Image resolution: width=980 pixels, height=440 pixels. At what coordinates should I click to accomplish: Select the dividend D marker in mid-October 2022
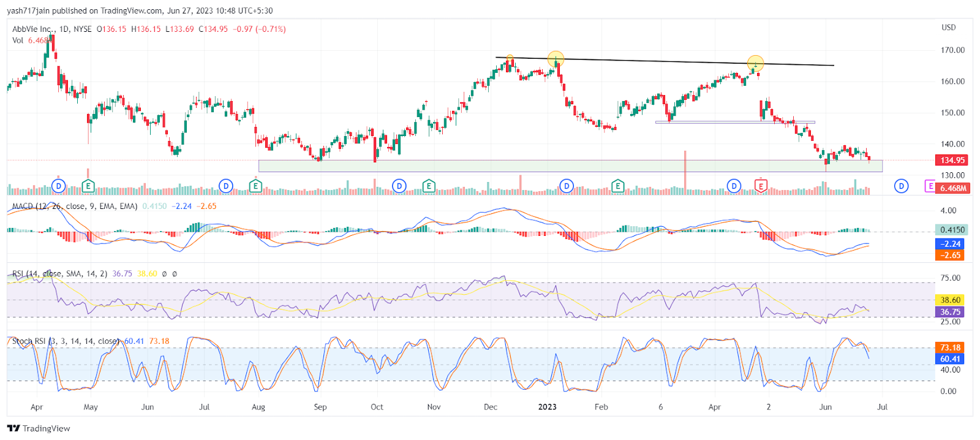(399, 186)
